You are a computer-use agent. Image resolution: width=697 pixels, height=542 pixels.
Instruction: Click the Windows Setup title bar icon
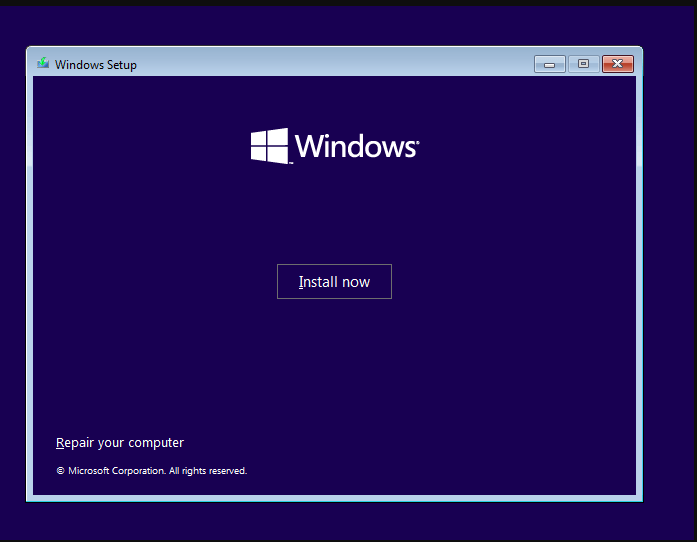point(43,63)
